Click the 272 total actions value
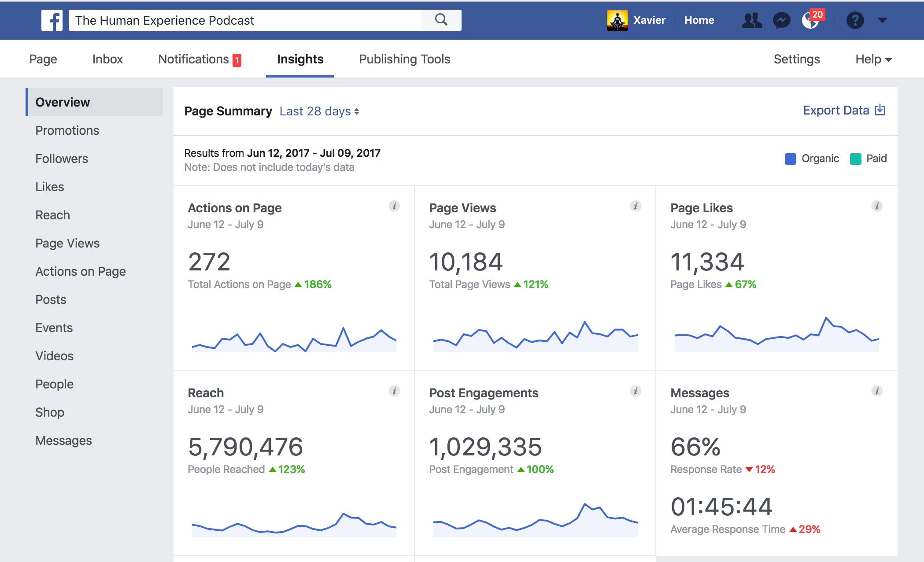The image size is (924, 562). click(209, 262)
